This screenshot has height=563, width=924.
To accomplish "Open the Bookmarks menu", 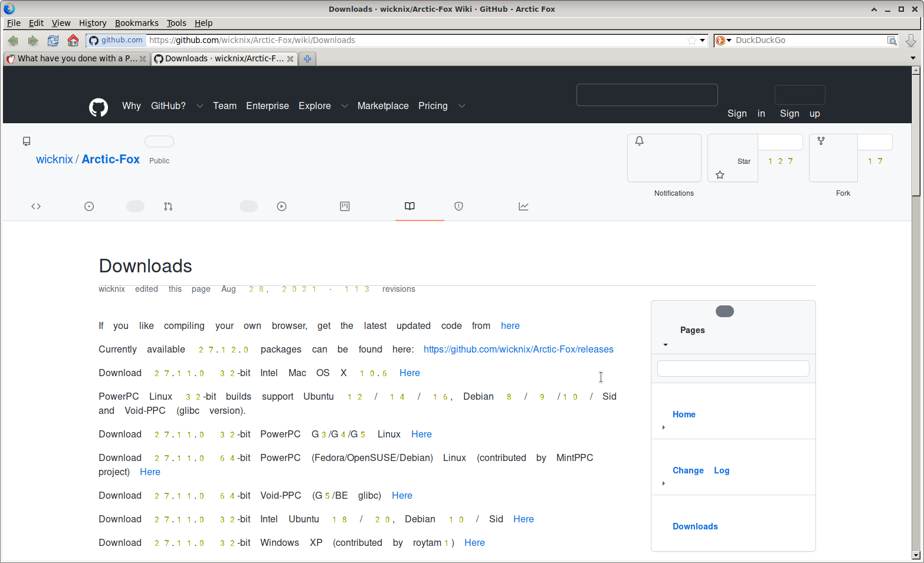I will coord(136,23).
